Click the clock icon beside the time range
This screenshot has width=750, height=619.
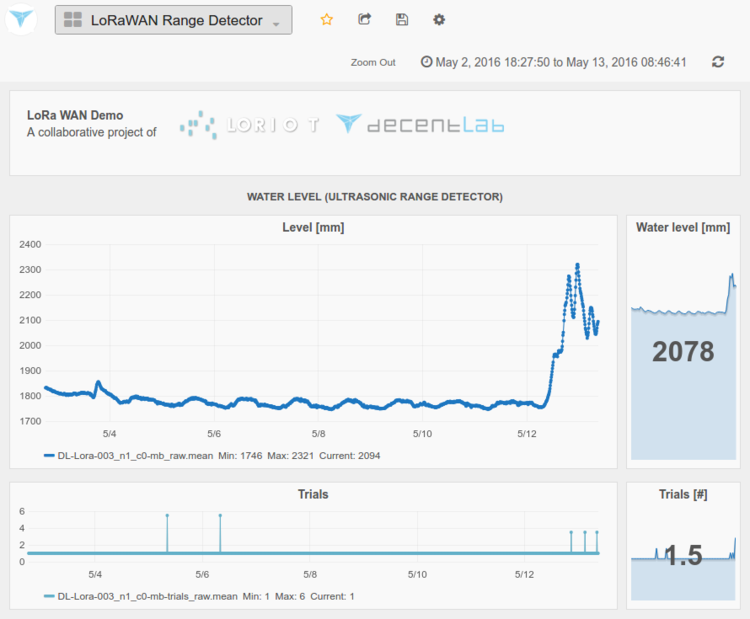426,62
